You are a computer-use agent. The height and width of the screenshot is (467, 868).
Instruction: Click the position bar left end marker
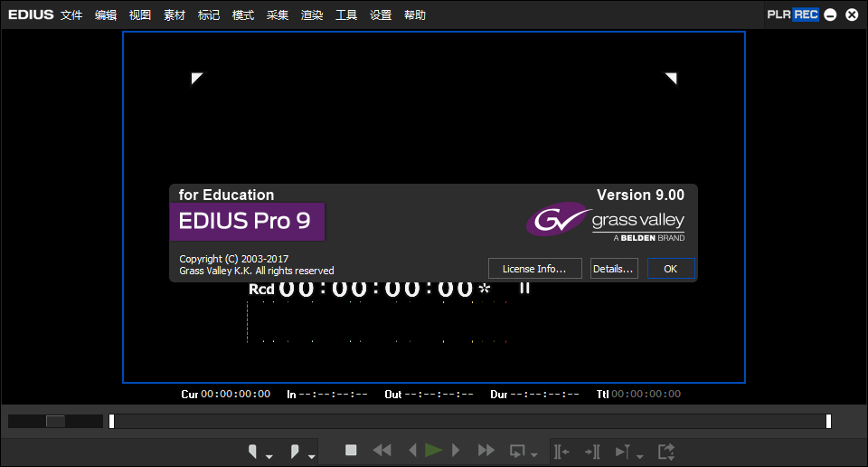point(112,421)
